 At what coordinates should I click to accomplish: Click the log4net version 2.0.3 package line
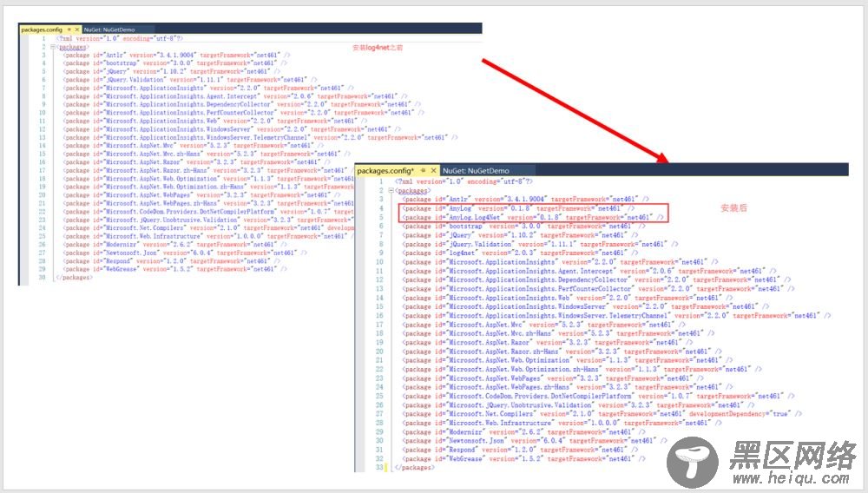[x=522, y=253]
